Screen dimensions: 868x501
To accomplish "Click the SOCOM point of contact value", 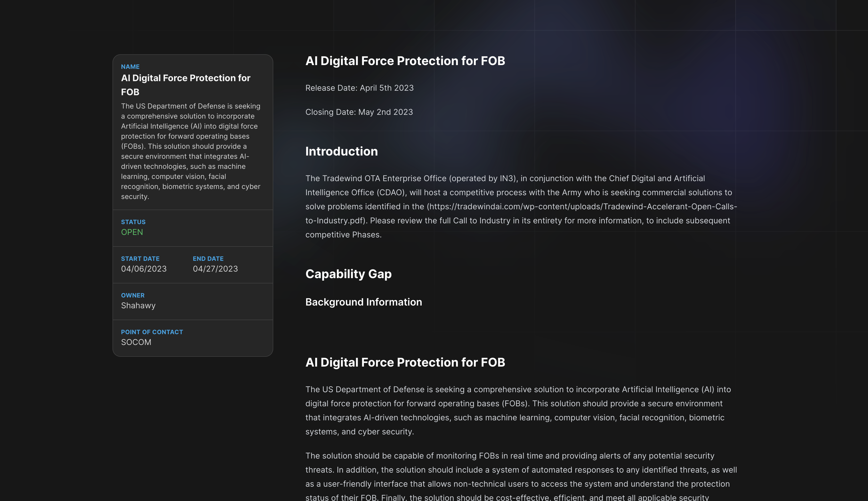I will (136, 342).
